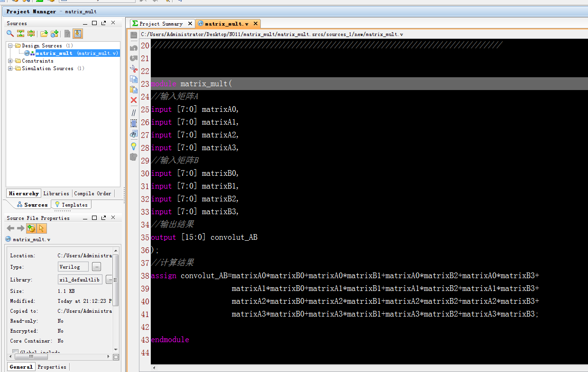Expand the Simulation Sources folder
This screenshot has width=588, height=372.
pos(10,68)
